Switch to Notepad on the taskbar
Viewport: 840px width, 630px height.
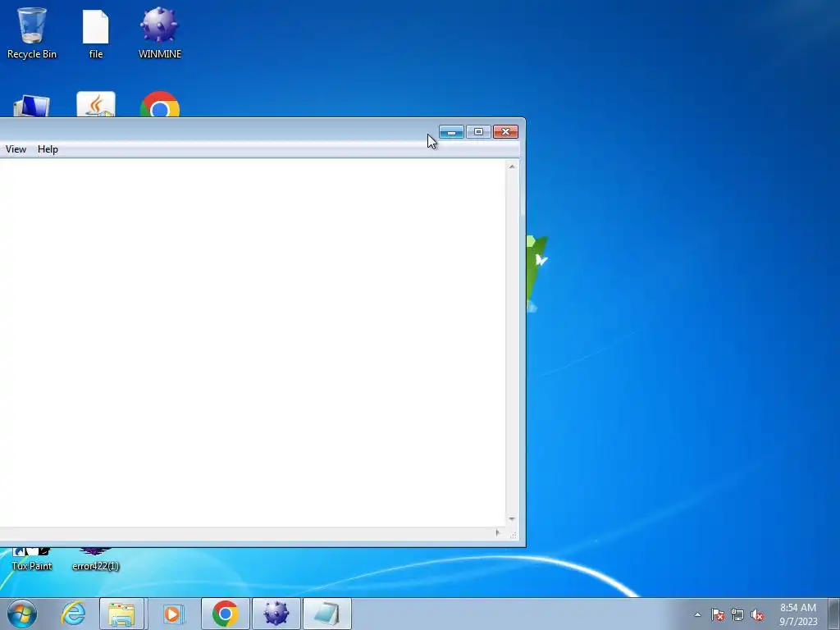pyautogui.click(x=326, y=614)
